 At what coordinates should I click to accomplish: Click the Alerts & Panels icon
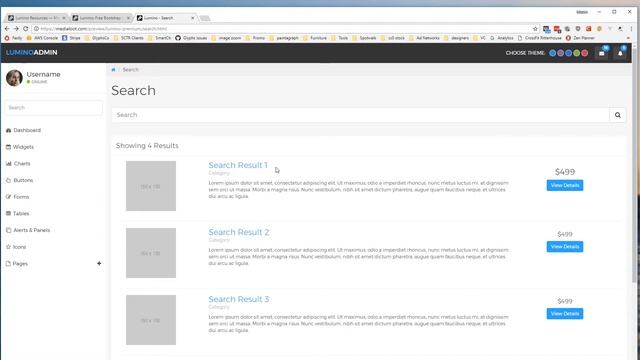[x=9, y=230]
